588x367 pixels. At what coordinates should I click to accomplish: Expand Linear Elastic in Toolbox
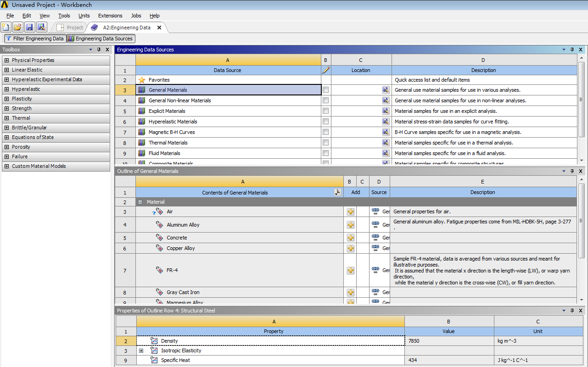[x=6, y=70]
